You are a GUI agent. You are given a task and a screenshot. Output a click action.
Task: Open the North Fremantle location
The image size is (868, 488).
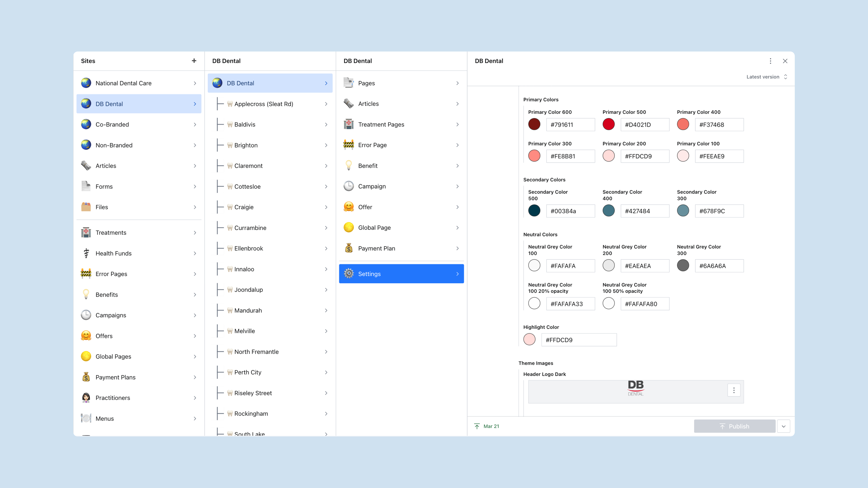(270, 352)
